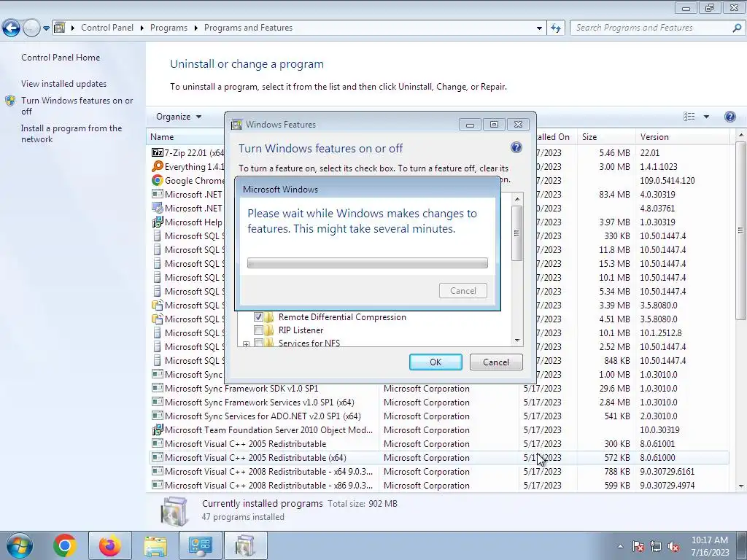Click the search magnifier icon
Image resolution: width=747 pixels, height=560 pixels.
tap(737, 28)
